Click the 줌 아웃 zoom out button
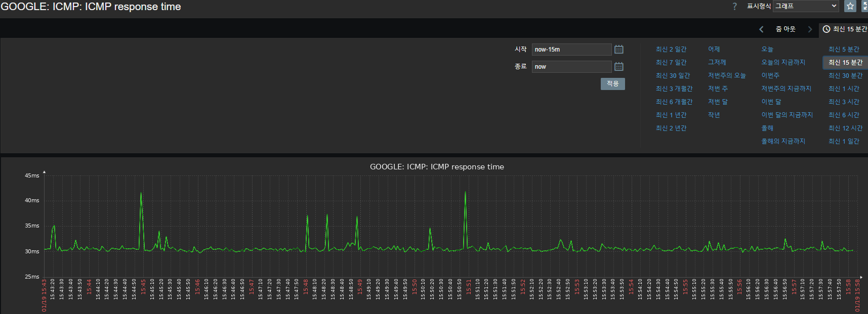868x314 pixels. pos(786,29)
